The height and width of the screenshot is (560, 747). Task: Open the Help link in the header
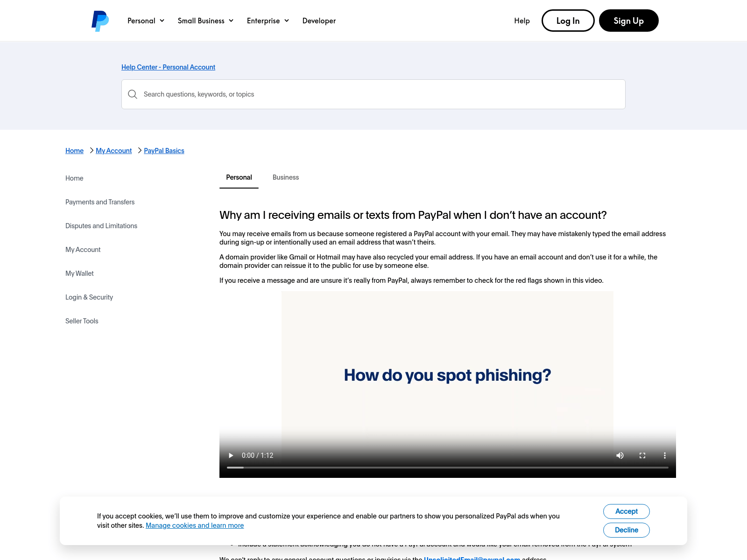pos(522,21)
